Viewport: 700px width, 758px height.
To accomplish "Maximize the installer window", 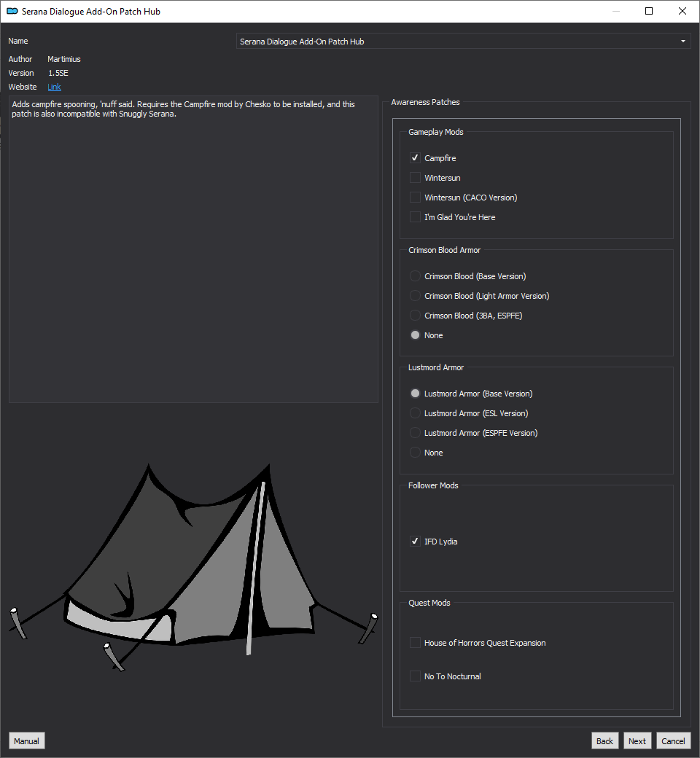I will (x=649, y=11).
